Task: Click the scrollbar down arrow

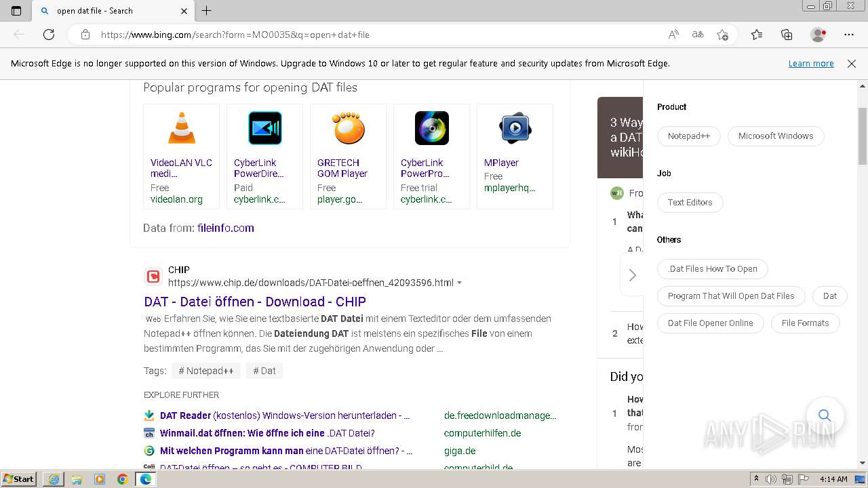Action: 863,463
